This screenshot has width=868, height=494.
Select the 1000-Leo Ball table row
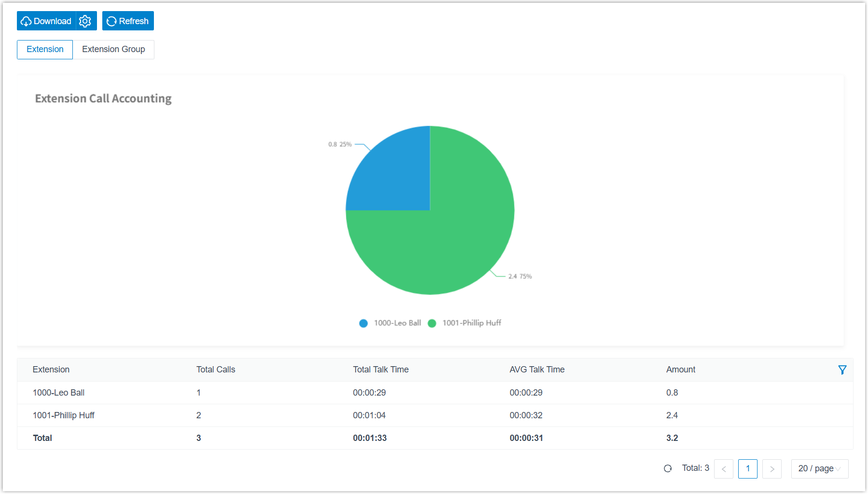click(x=435, y=393)
